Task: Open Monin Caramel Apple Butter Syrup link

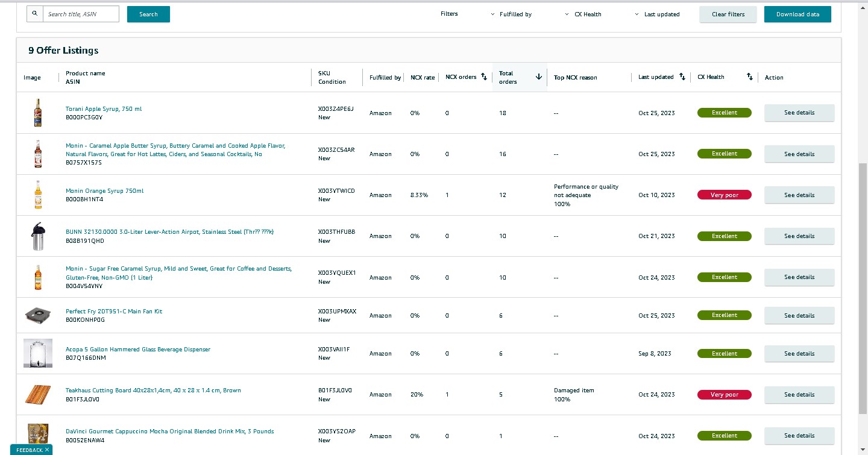Action: [175, 149]
